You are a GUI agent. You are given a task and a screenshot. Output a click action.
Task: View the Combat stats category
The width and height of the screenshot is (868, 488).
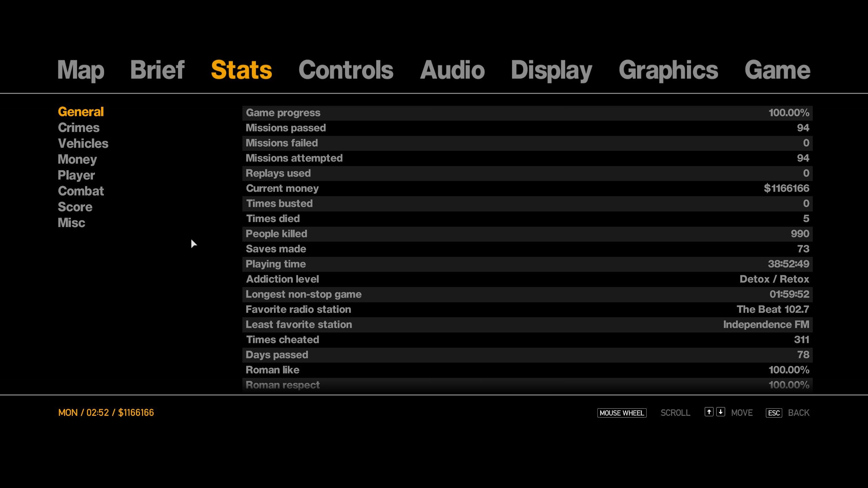click(81, 191)
